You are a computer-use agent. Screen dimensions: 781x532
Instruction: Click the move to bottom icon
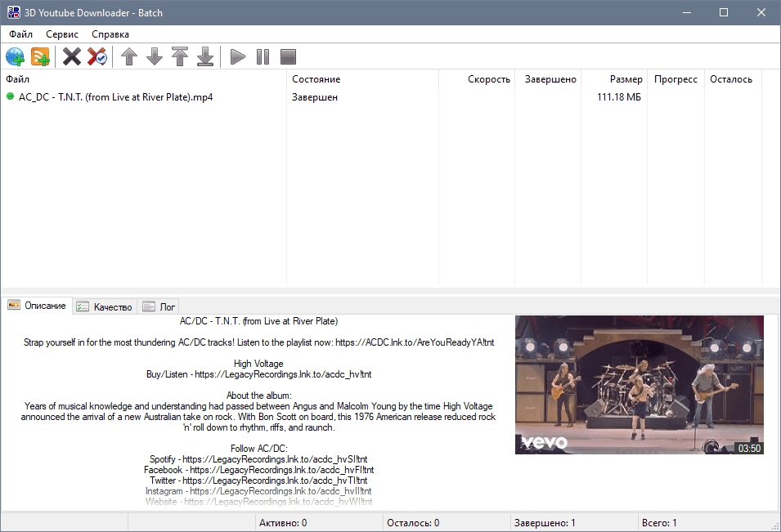pyautogui.click(x=205, y=56)
